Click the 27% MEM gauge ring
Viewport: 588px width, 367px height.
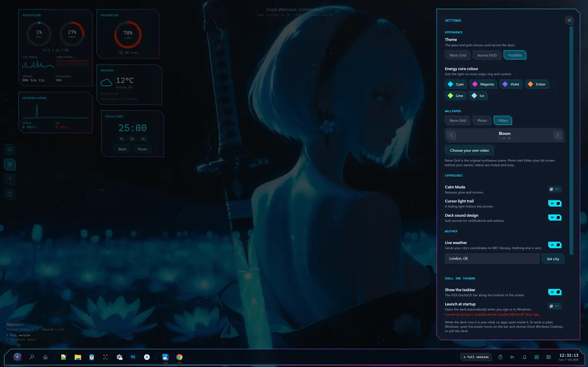point(72,34)
